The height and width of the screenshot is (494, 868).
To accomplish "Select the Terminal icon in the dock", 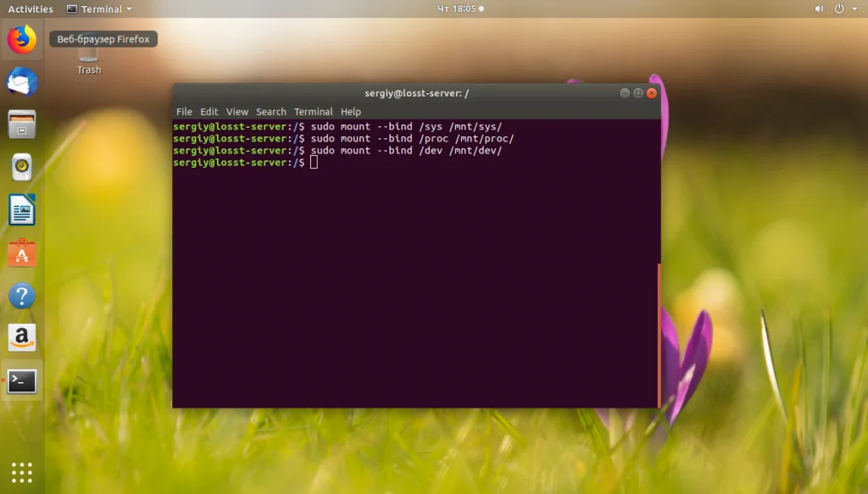I will tap(21, 381).
